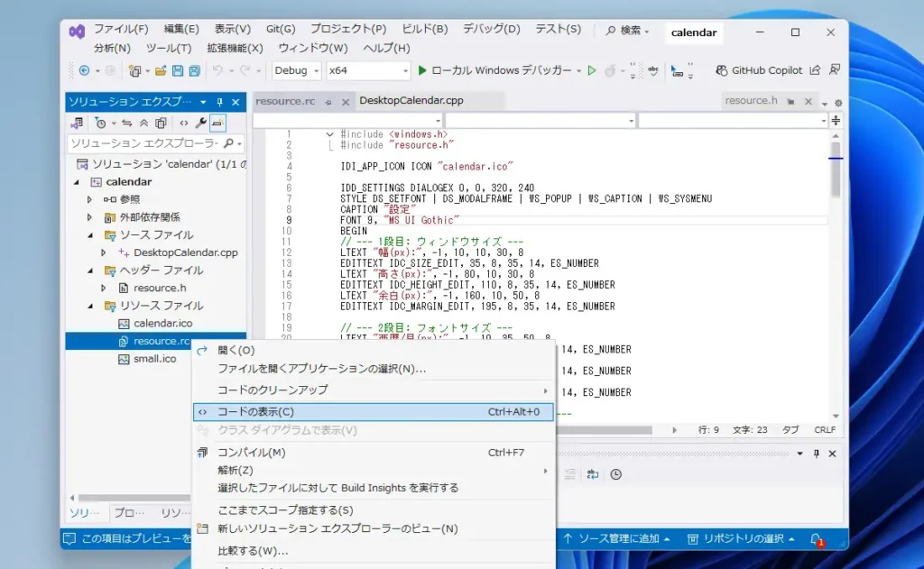
Task: Click the share icon next to Copilot
Action: pyautogui.click(x=815, y=70)
